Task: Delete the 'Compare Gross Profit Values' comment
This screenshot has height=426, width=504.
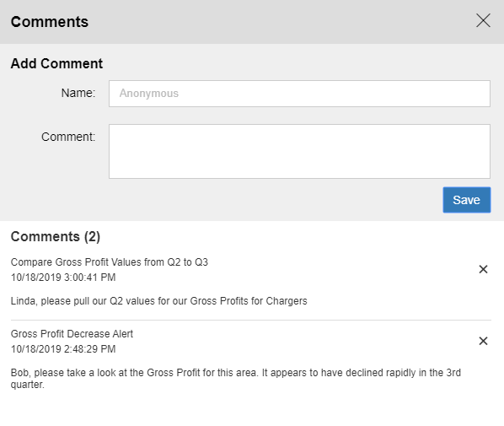Action: coord(483,269)
